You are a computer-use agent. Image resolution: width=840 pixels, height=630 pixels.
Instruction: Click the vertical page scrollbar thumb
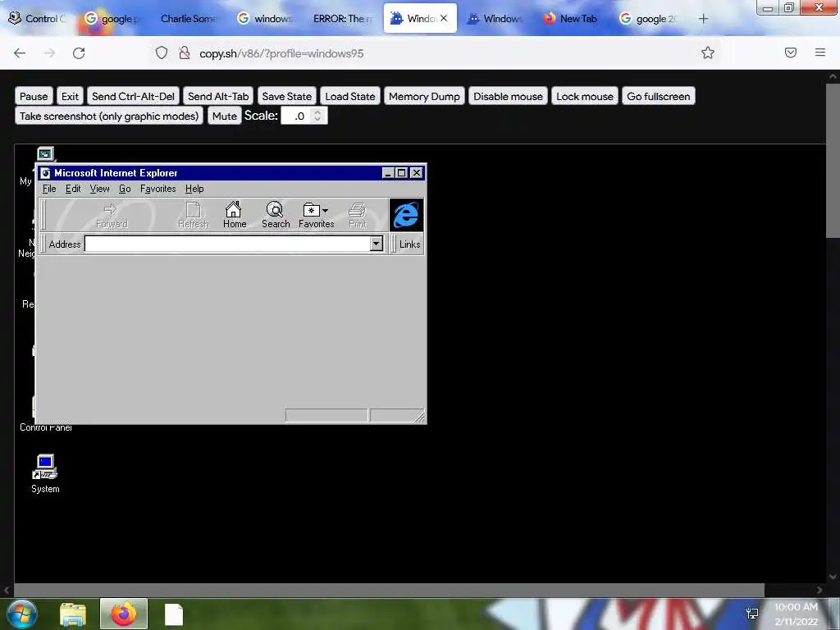click(x=833, y=161)
